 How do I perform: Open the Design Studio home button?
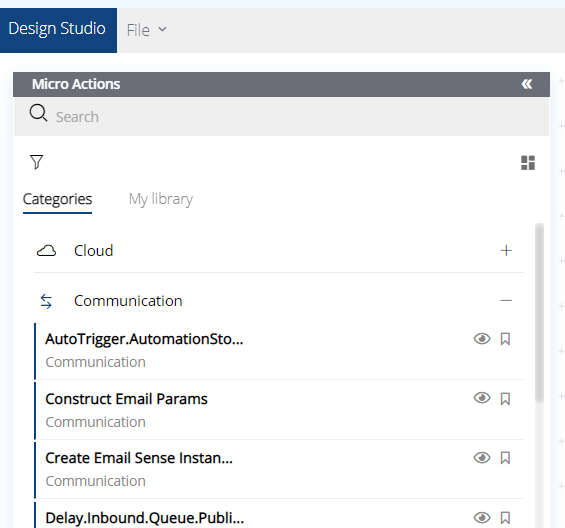pyautogui.click(x=58, y=30)
